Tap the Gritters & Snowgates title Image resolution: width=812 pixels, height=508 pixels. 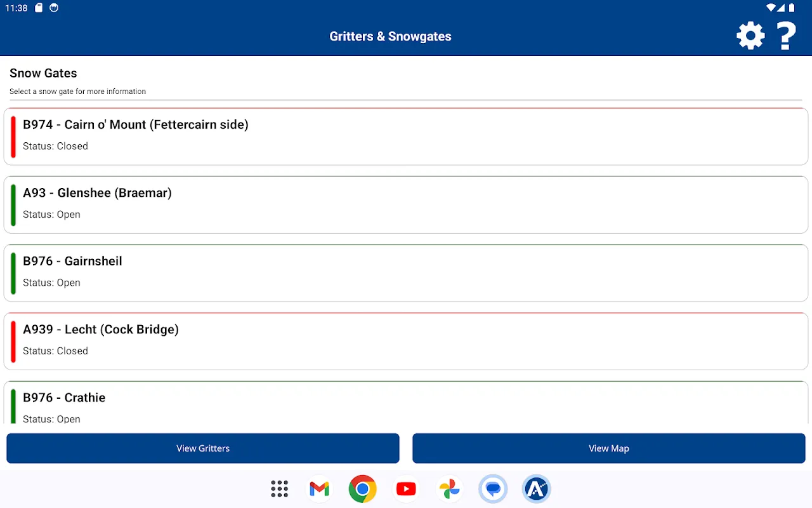click(x=390, y=36)
